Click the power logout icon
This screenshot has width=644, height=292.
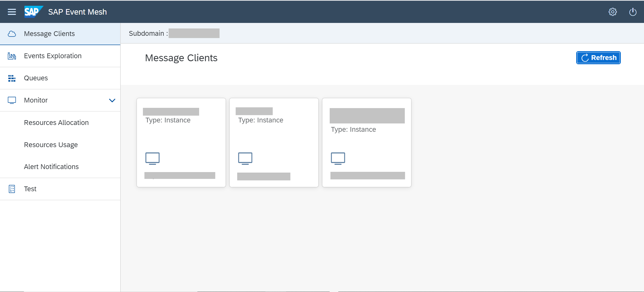633,12
